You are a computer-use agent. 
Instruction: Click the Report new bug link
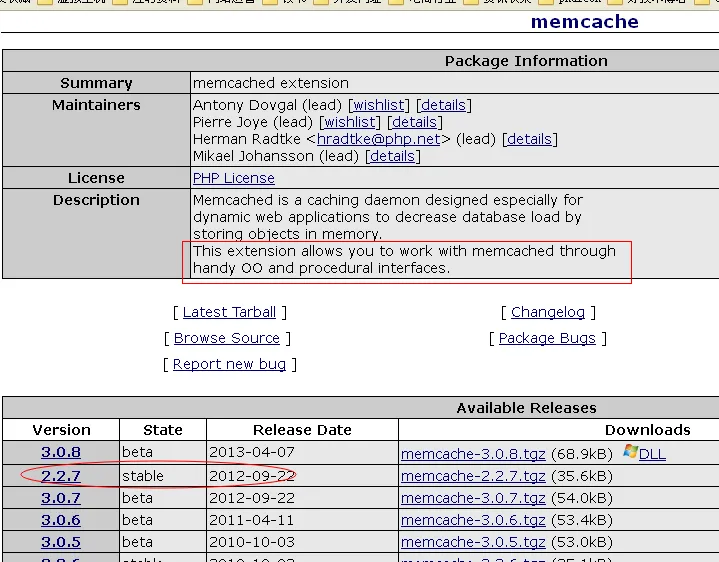[x=229, y=364]
